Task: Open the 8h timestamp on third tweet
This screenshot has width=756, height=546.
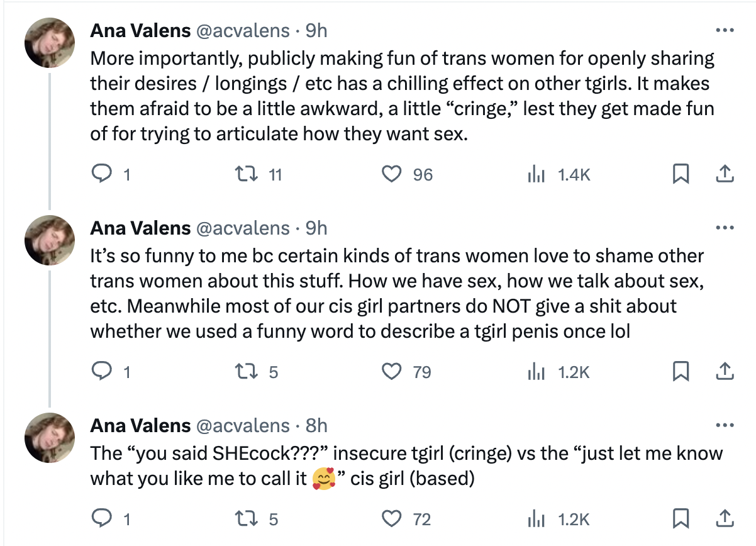Action: (316, 425)
